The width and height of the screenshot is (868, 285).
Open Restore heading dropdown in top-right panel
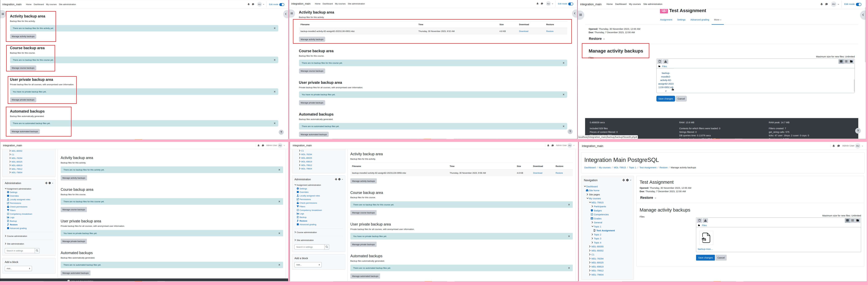pyautogui.click(x=597, y=39)
